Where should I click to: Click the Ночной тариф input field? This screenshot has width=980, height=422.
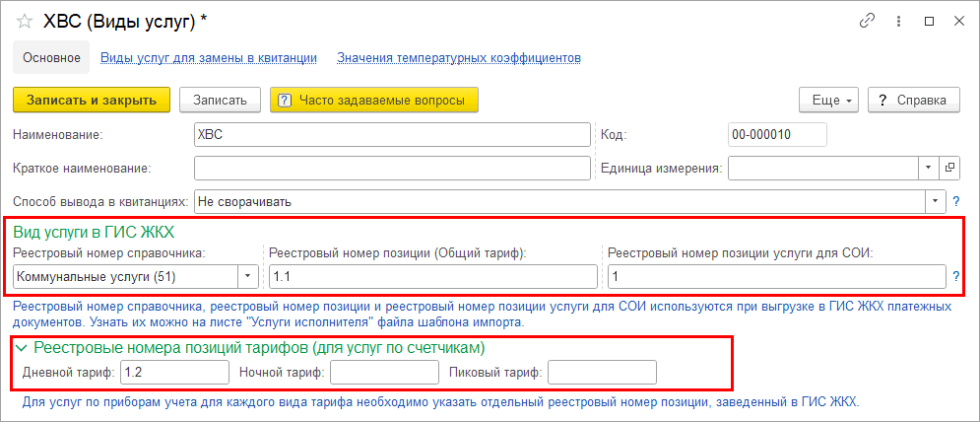(x=384, y=373)
